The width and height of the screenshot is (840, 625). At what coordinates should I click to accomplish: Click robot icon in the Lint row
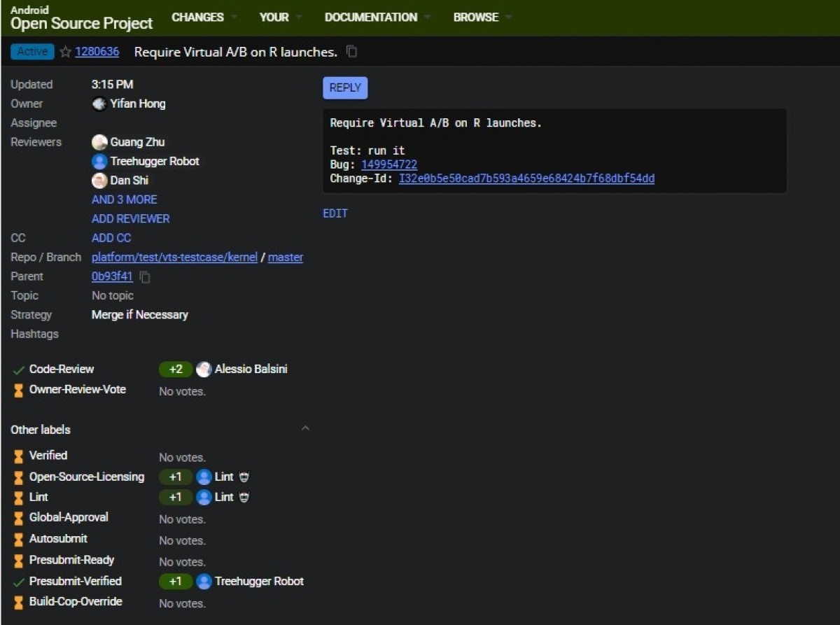244,498
